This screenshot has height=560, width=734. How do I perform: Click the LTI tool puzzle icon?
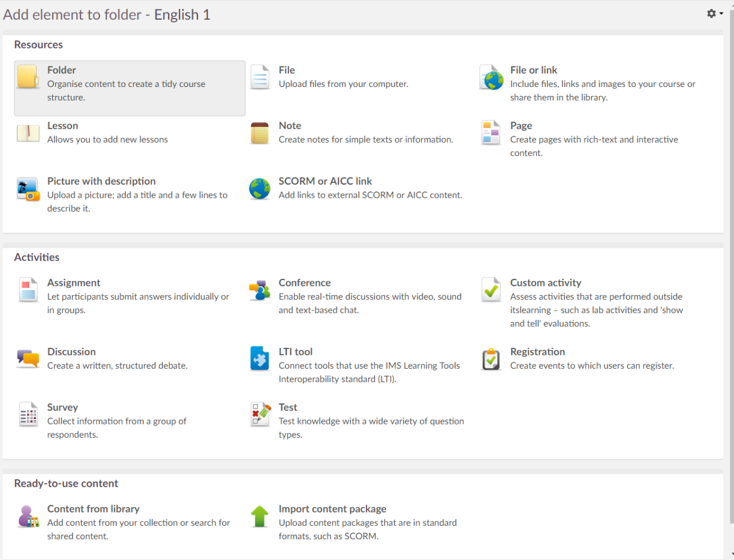tap(260, 359)
